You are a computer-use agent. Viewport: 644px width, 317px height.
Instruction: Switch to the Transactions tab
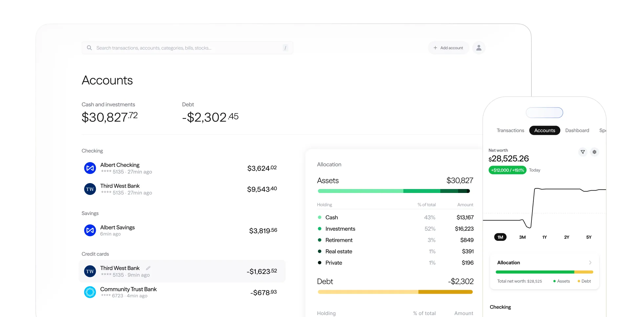[510, 131]
